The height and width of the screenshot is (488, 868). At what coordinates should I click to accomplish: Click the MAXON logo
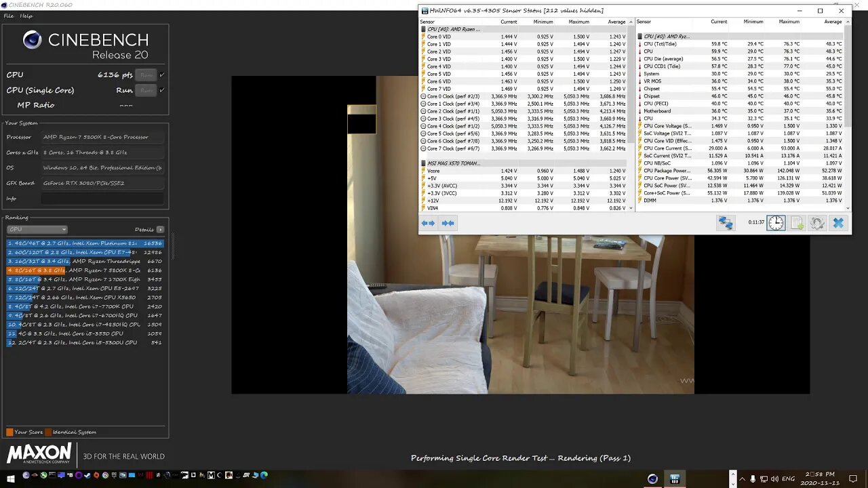coord(39,453)
